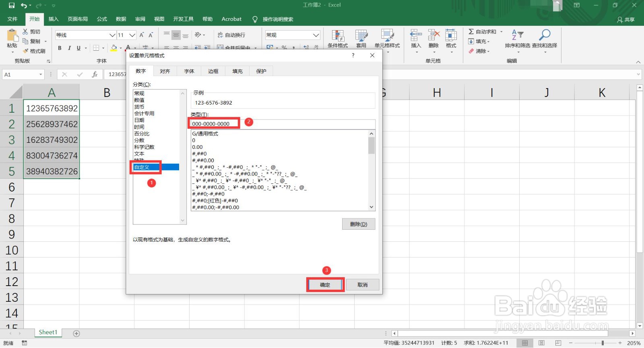Click the dialog help question mark
The image size is (644, 348).
(x=353, y=56)
